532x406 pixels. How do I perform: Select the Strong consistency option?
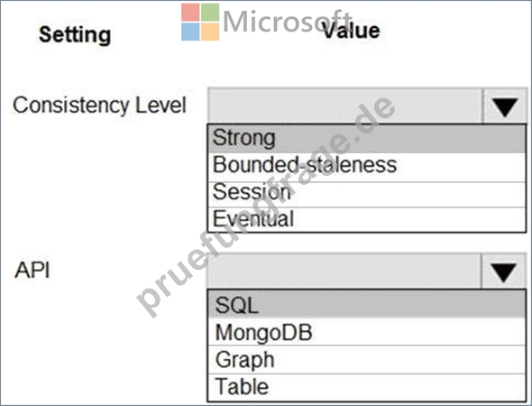click(367, 139)
